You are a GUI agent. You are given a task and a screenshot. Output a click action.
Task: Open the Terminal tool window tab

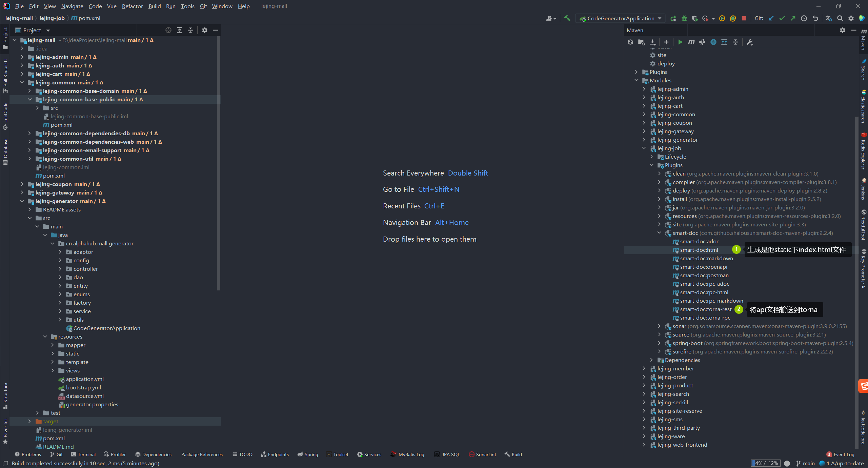(83, 454)
